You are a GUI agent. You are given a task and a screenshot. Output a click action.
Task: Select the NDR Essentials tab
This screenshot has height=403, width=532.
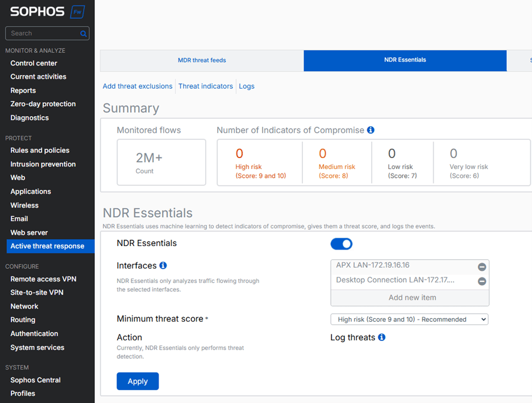point(404,60)
